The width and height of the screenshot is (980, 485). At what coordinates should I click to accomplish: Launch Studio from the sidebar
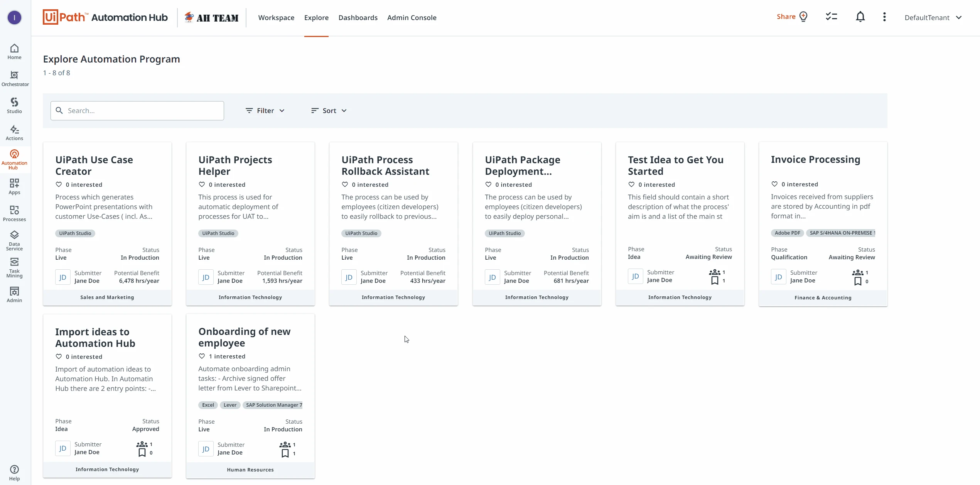pyautogui.click(x=14, y=106)
